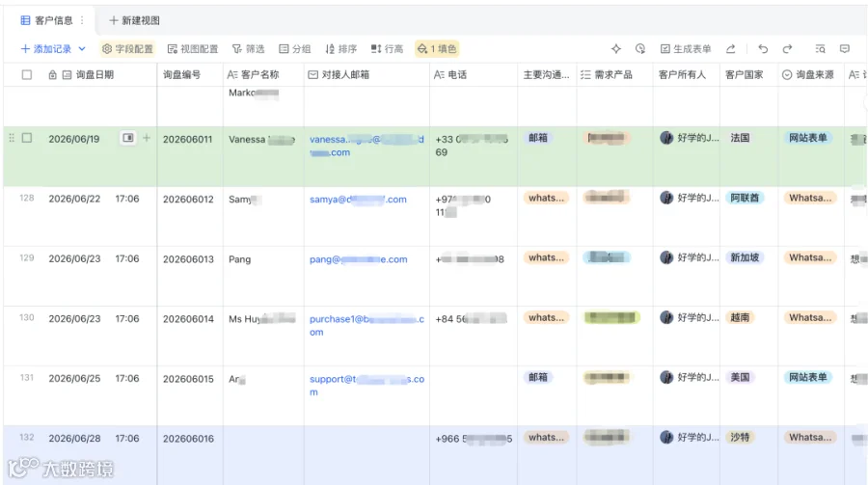Click row number 128
The width and height of the screenshot is (868, 485).
(x=27, y=198)
